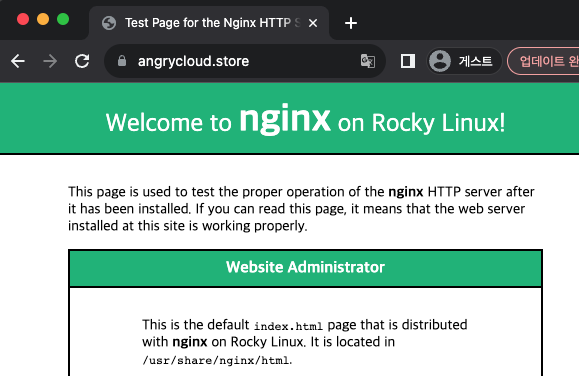The image size is (579, 376).
Task: Focus the address bar showing angrycloud.store
Action: coord(245,61)
